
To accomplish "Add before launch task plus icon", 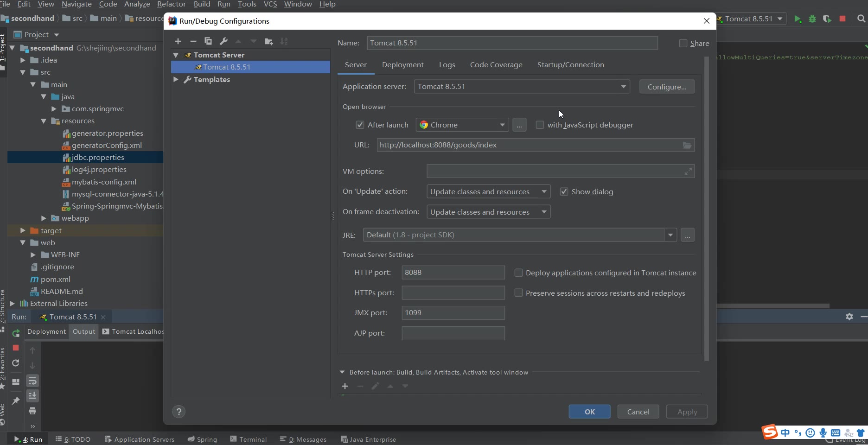I will tap(345, 386).
